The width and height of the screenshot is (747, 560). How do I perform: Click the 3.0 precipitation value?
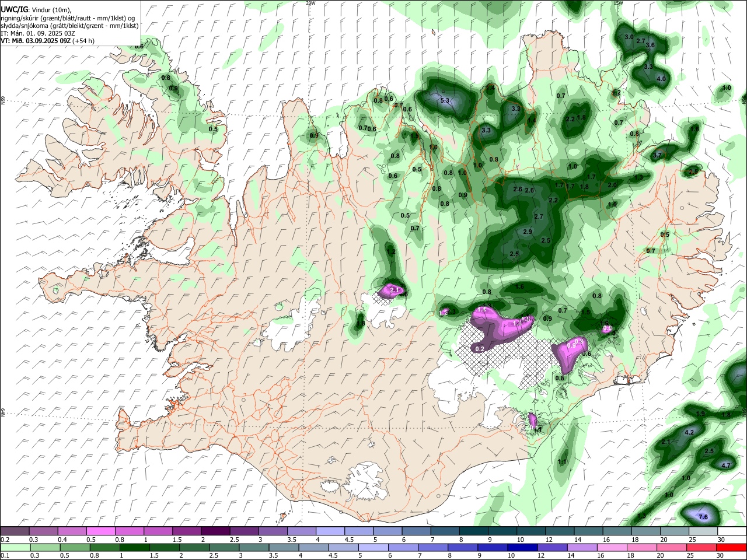click(x=629, y=37)
